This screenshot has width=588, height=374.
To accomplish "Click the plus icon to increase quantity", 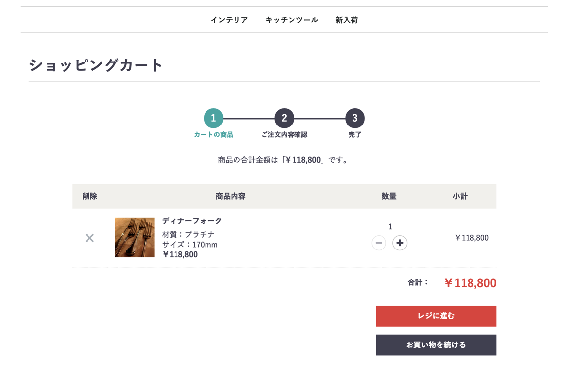I will [400, 243].
